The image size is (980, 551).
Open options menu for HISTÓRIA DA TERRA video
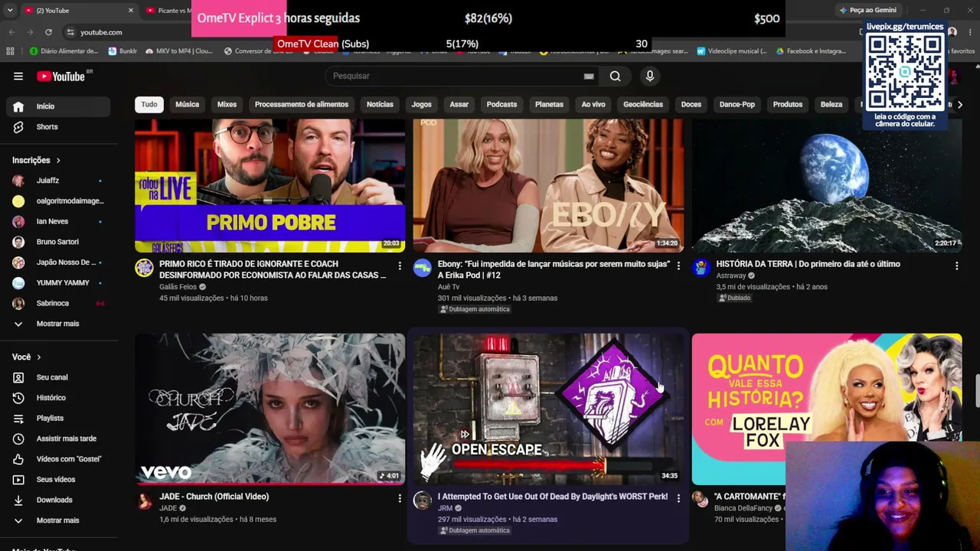[956, 266]
